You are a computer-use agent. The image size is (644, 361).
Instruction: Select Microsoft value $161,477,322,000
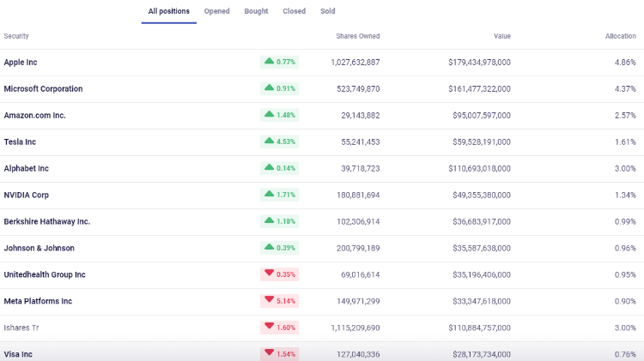[x=479, y=89]
